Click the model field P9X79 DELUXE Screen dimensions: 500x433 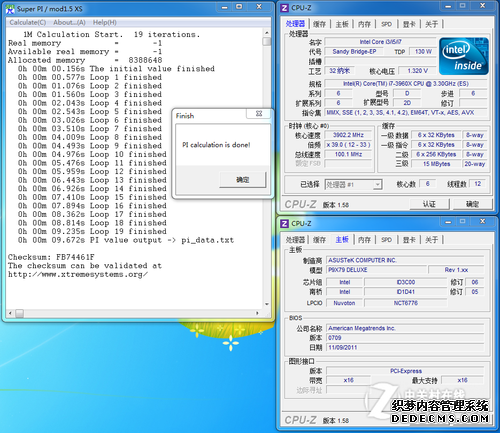pos(376,270)
